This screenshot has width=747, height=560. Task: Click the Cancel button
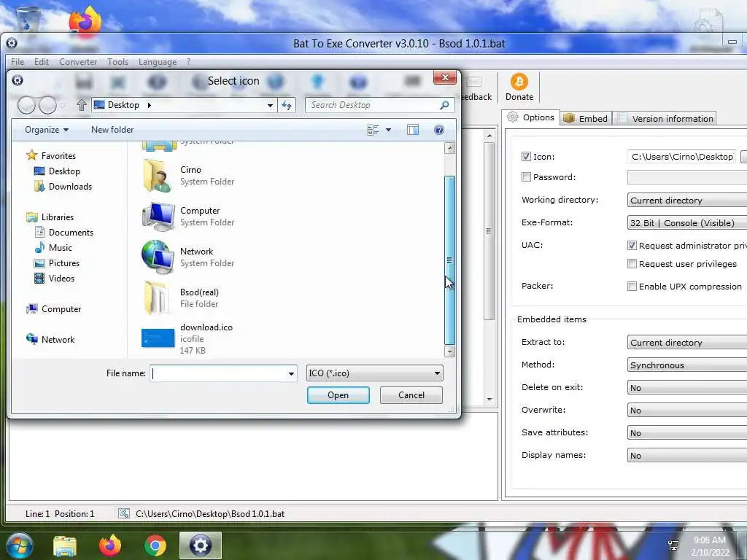(x=411, y=395)
